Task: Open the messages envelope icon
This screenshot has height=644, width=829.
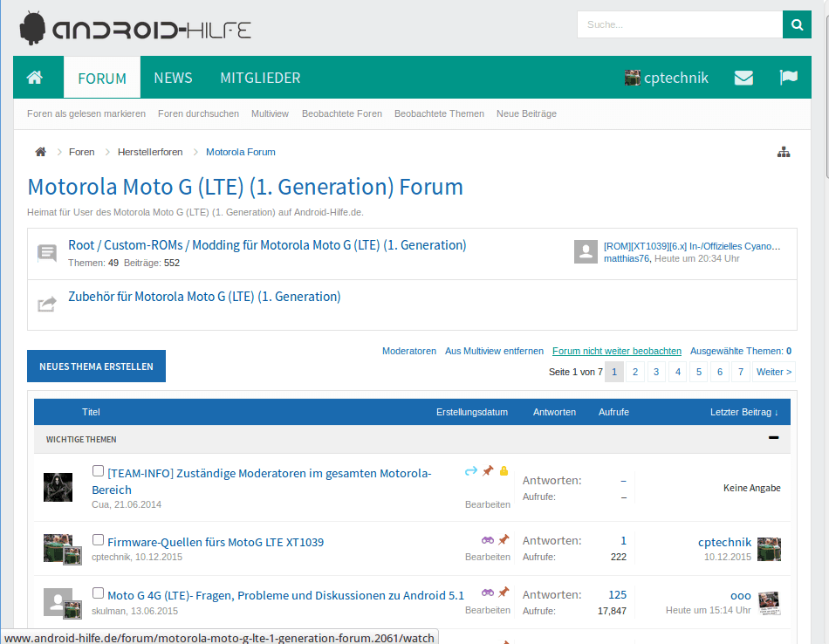Action: (743, 79)
